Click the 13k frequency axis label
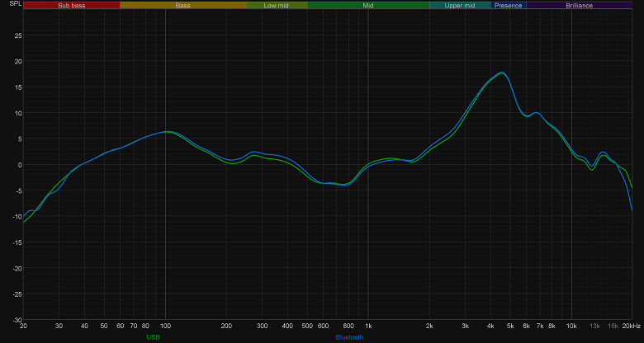Image resolution: width=644 pixels, height=343 pixels. pyautogui.click(x=594, y=326)
